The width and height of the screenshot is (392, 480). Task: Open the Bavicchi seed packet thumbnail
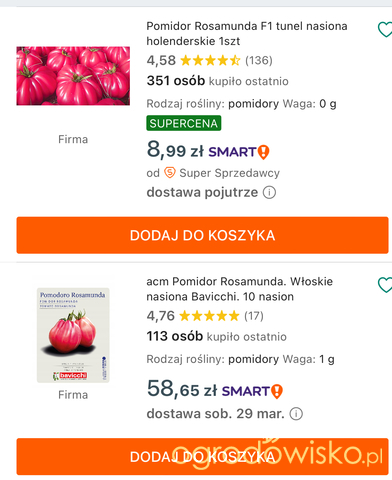tap(73, 335)
